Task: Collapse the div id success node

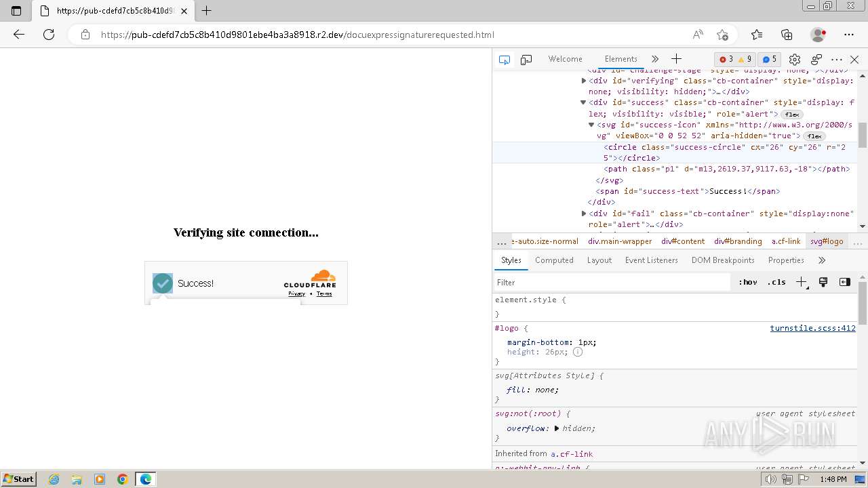Action: click(x=583, y=102)
